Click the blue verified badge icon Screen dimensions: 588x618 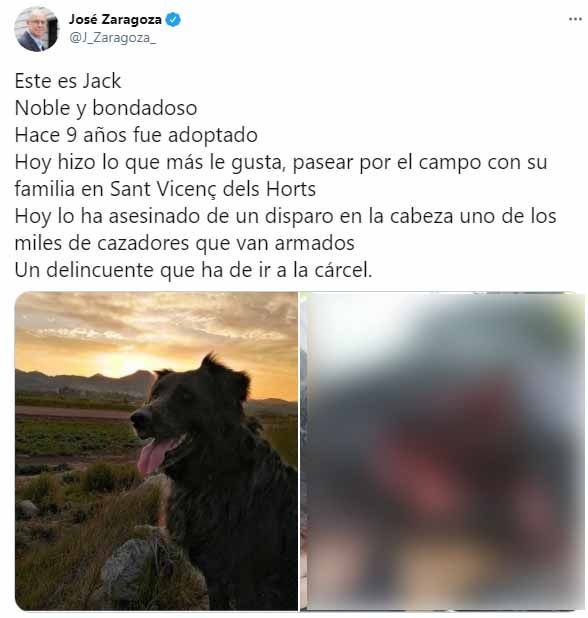(x=173, y=19)
